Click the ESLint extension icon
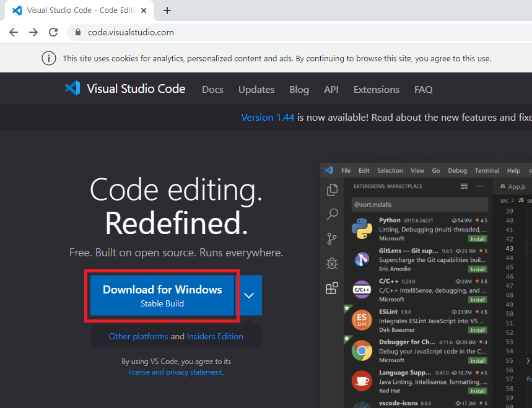Viewport: 532px width, 408px height. click(362, 320)
